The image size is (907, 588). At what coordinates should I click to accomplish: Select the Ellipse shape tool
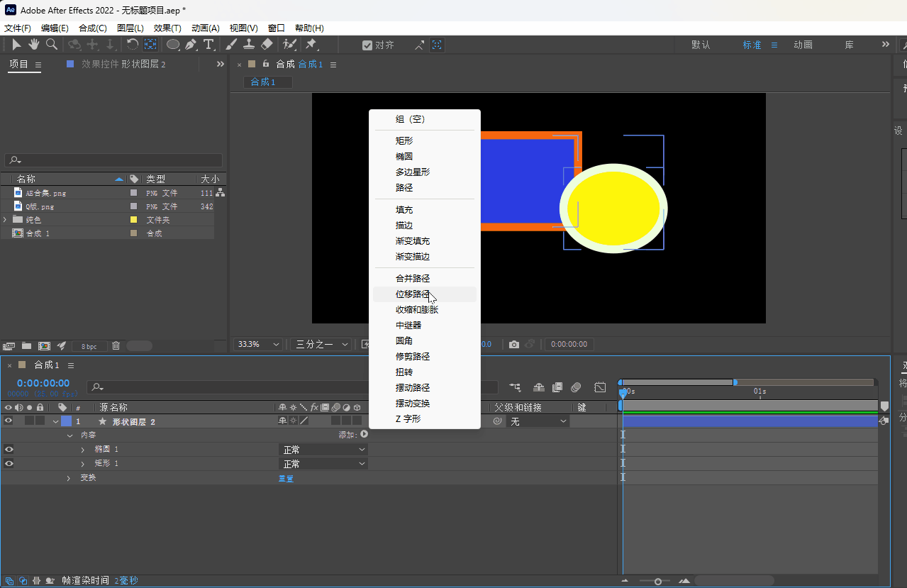click(172, 45)
